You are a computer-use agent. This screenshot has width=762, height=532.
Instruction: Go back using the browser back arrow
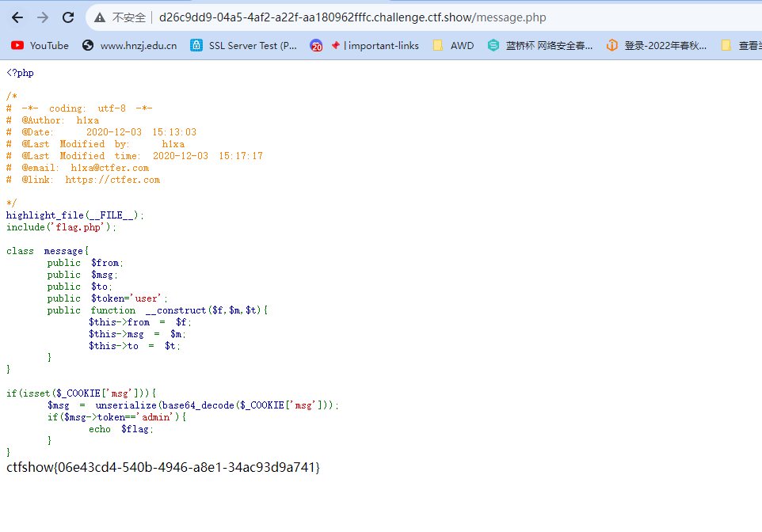tap(17, 17)
